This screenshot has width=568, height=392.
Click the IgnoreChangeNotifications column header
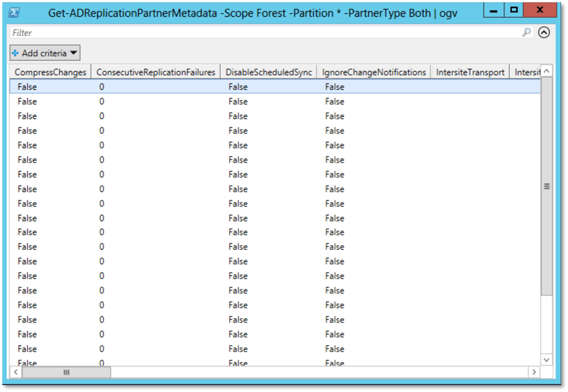coord(373,72)
